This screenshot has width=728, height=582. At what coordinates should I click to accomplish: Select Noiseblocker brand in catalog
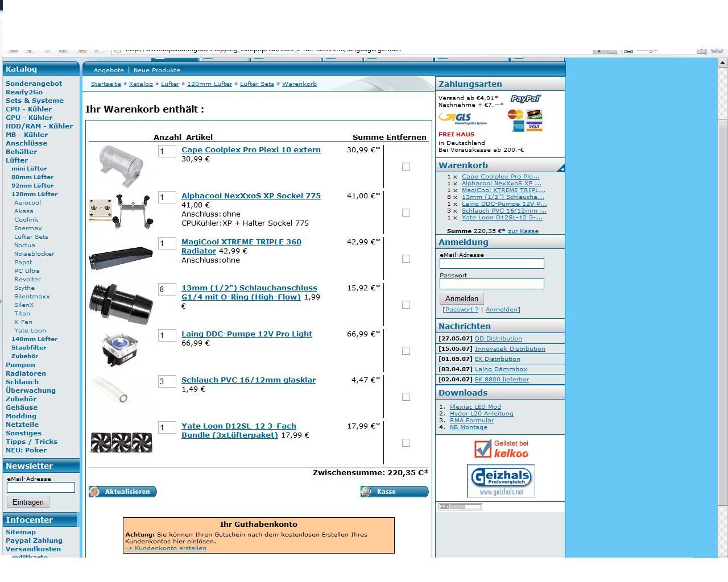coord(34,254)
